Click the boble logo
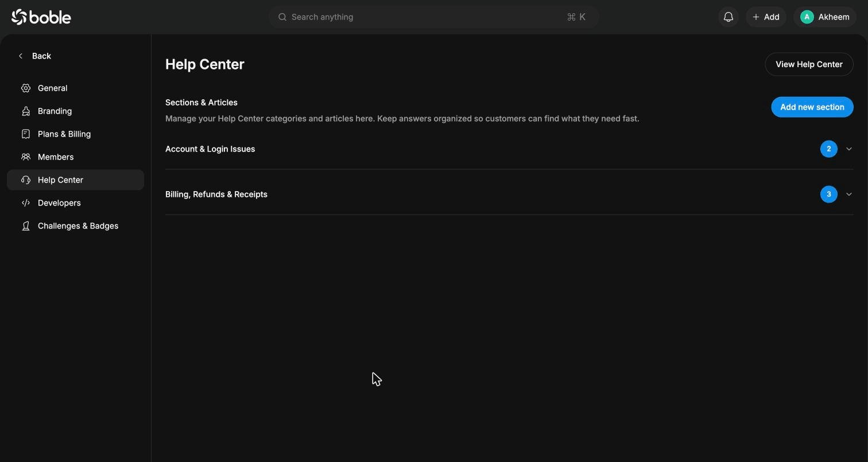 tap(41, 17)
